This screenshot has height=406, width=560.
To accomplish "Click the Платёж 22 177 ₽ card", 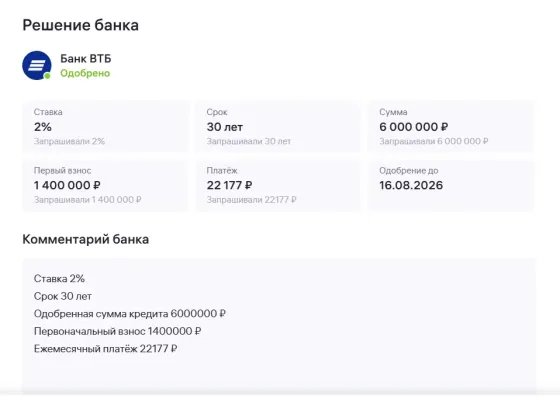I will point(278,186).
